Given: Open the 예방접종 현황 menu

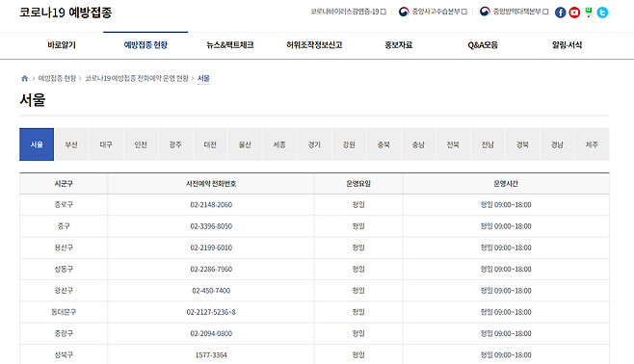Looking at the screenshot, I should 145,45.
